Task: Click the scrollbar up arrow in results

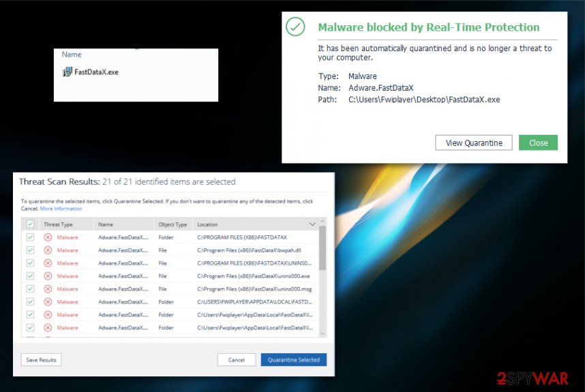Action: pyautogui.click(x=322, y=222)
